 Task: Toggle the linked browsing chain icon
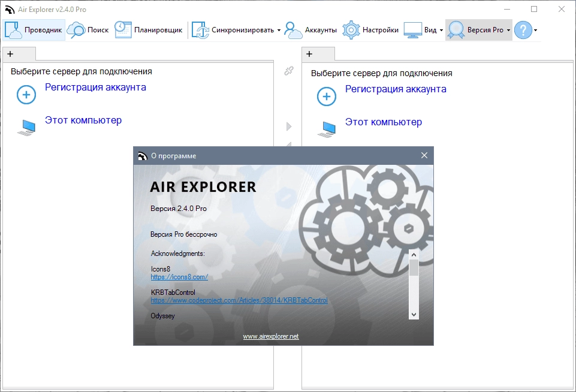289,71
